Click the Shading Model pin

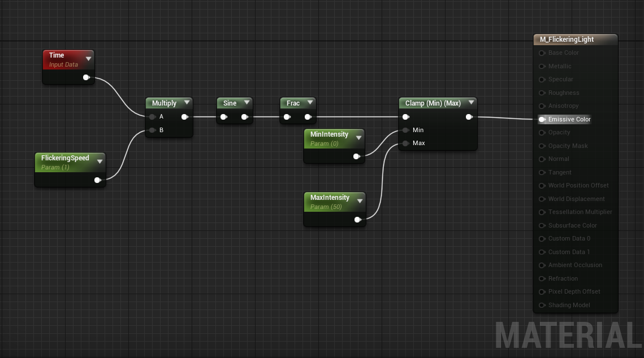(542, 305)
